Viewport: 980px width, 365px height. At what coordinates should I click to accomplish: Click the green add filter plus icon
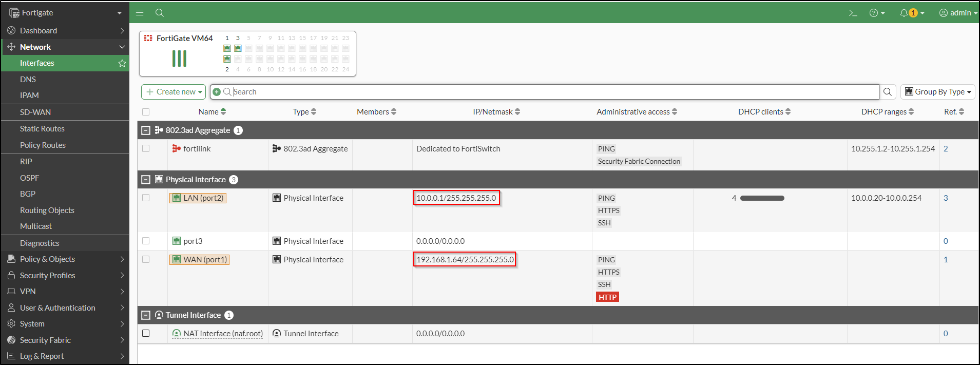(x=217, y=92)
